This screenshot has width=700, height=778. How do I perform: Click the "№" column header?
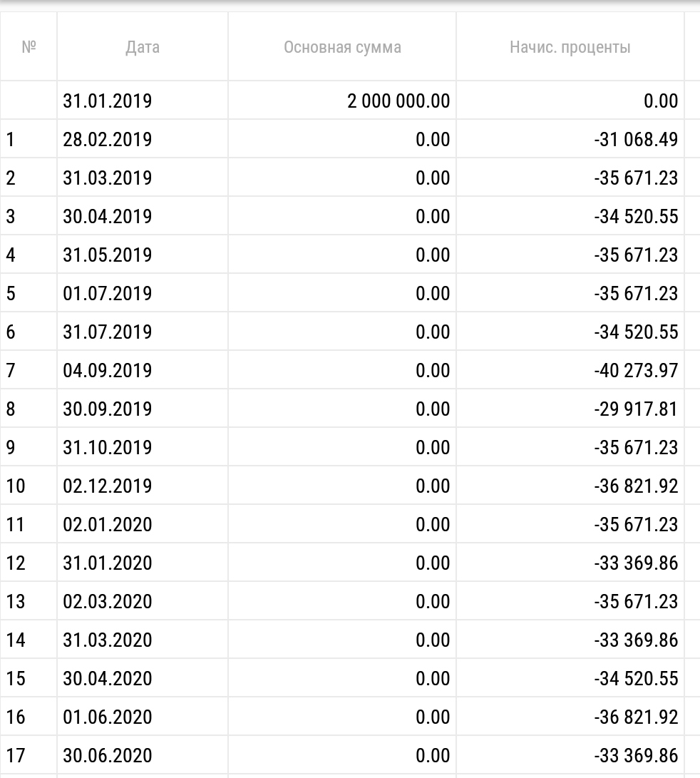pos(29,48)
